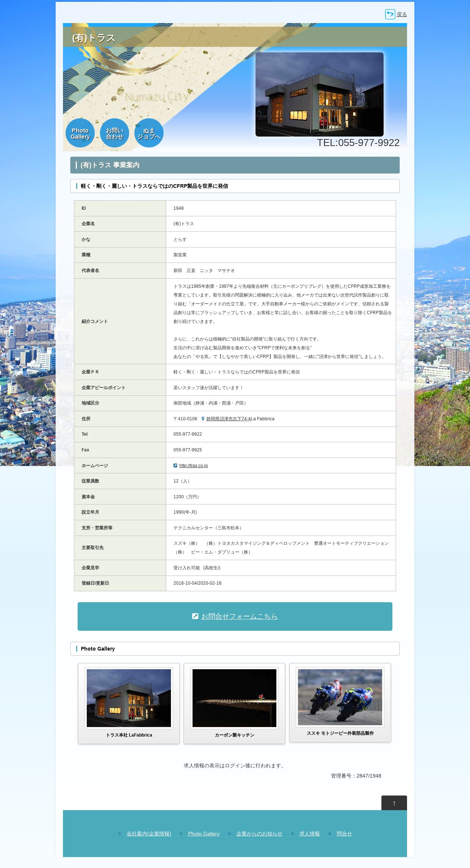The height and width of the screenshot is (868, 470).
Task: Click footer 企業からのお知らせ link
Action: click(260, 834)
